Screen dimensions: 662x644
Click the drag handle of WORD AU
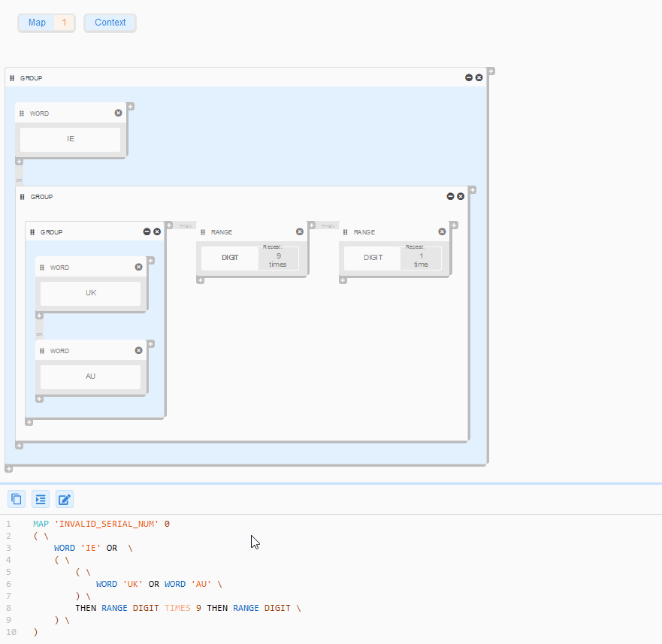click(42, 351)
